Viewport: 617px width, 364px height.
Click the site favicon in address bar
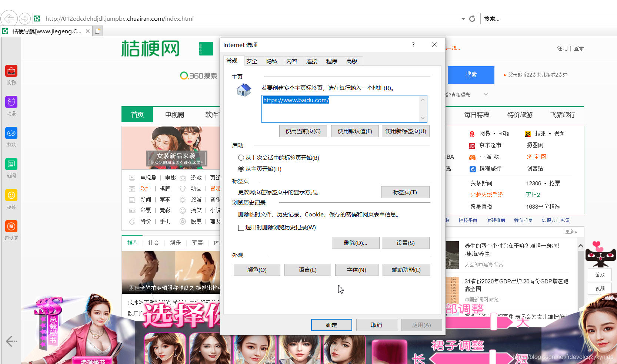coord(37,18)
